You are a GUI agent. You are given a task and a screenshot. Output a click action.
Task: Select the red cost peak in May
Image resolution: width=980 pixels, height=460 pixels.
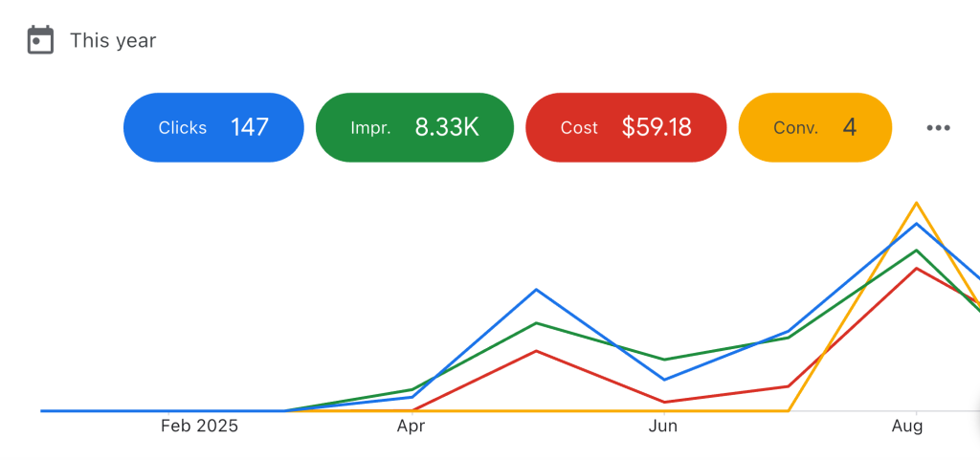[537, 351]
